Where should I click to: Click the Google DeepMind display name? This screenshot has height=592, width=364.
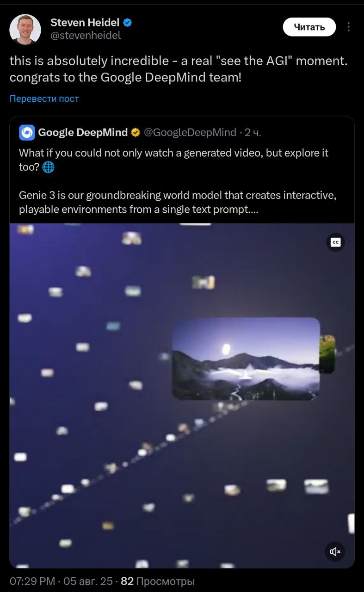pos(83,133)
